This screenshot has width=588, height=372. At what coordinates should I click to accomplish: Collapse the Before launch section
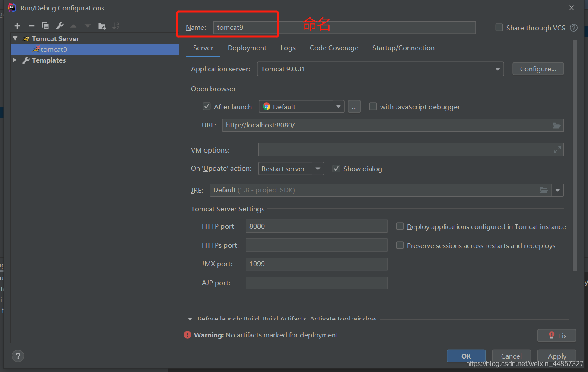coord(190,319)
